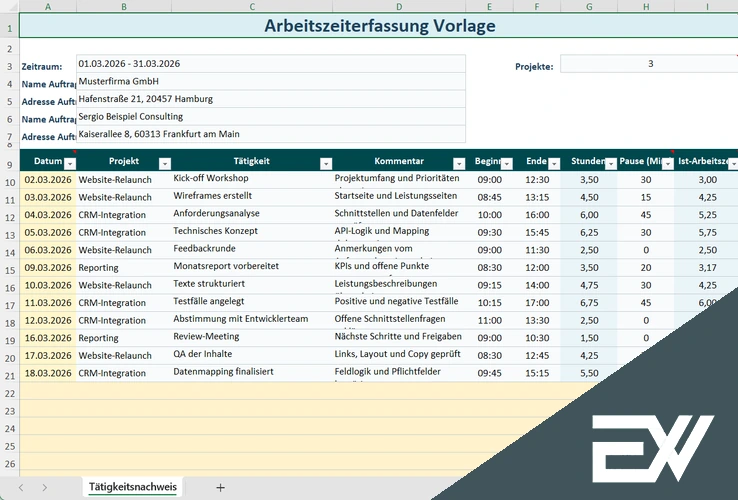Select the row 15 header
Viewport: 738px width, 500px height.
pyautogui.click(x=9, y=268)
